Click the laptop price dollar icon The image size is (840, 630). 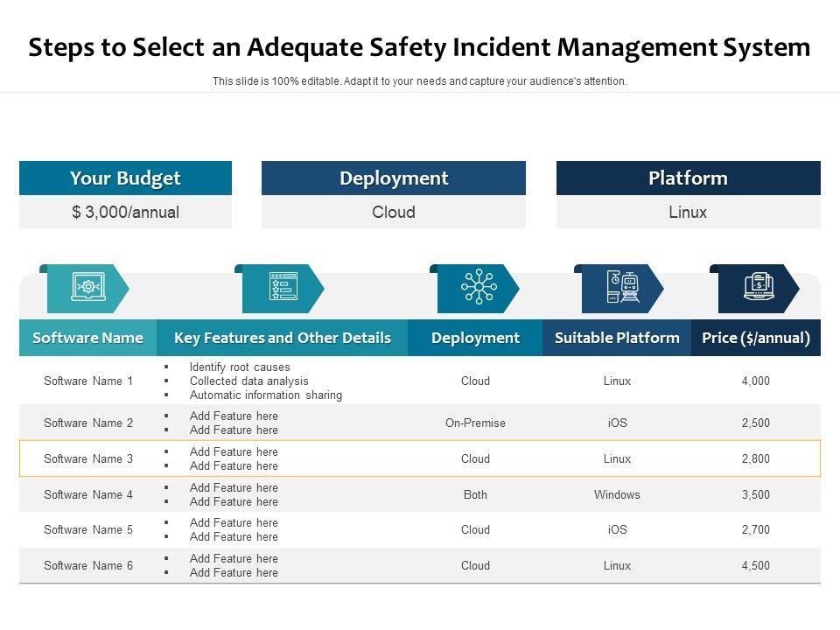click(x=758, y=288)
